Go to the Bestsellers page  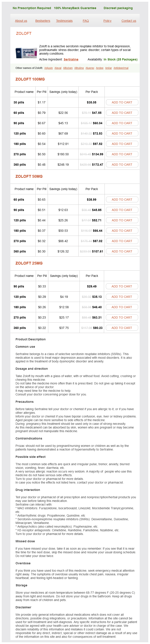(x=43, y=21)
